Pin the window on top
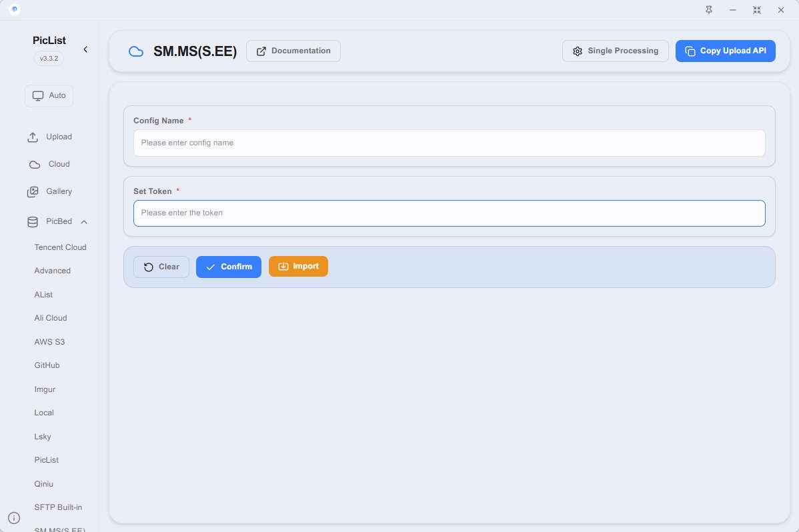 coord(709,10)
